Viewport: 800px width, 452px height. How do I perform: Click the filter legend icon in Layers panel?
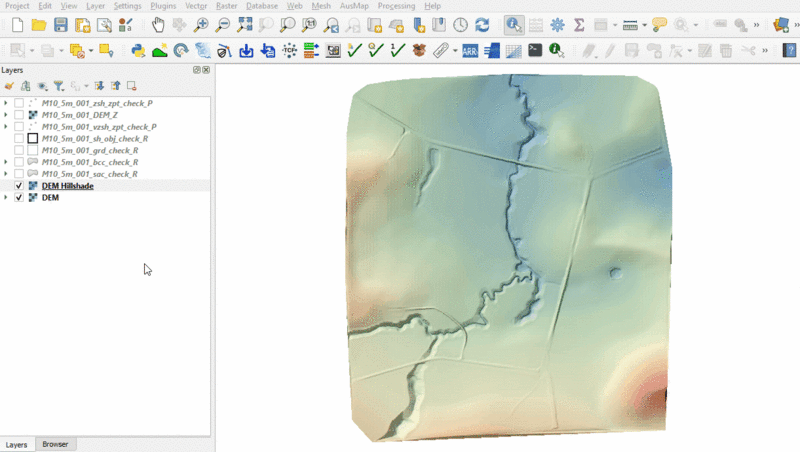pyautogui.click(x=58, y=86)
